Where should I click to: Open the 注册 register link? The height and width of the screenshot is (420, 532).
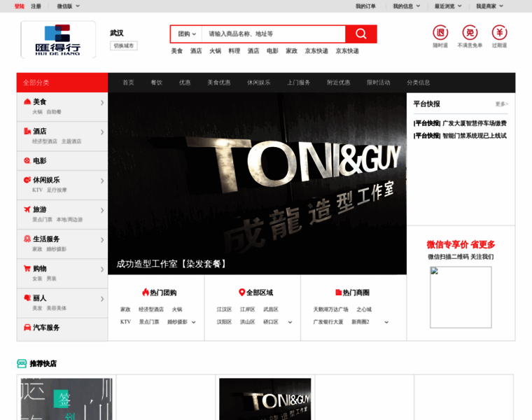[x=36, y=6]
